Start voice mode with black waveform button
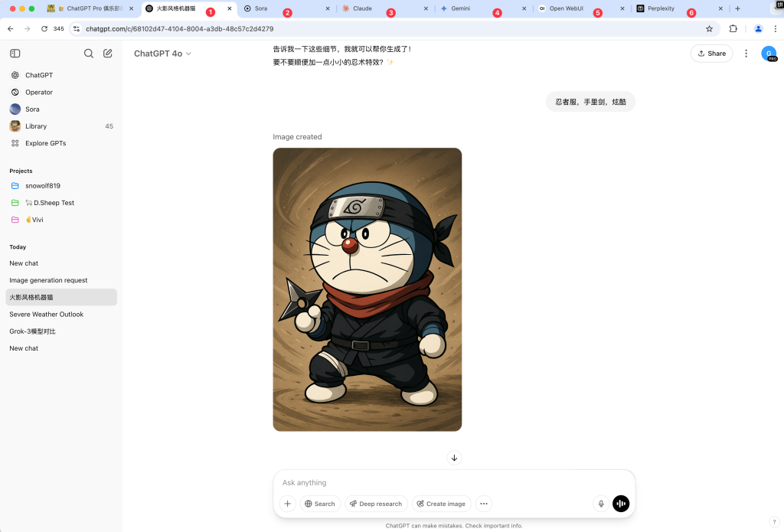The height and width of the screenshot is (532, 784). click(621, 504)
